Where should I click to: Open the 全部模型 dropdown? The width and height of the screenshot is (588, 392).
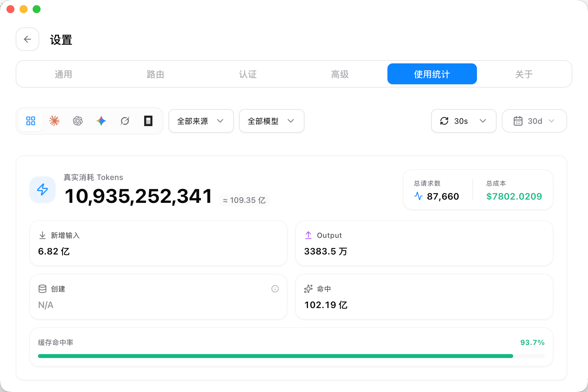[x=272, y=121]
